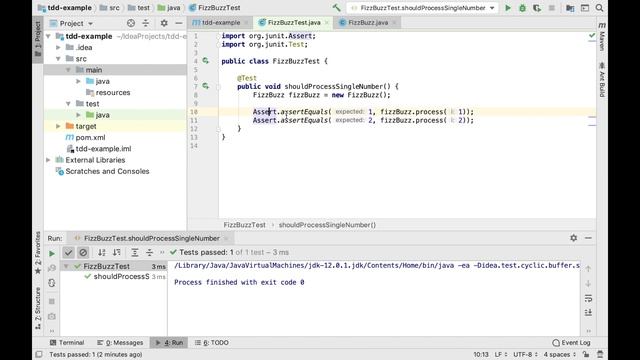Click the locate file target icon in Project panel

coord(131,23)
